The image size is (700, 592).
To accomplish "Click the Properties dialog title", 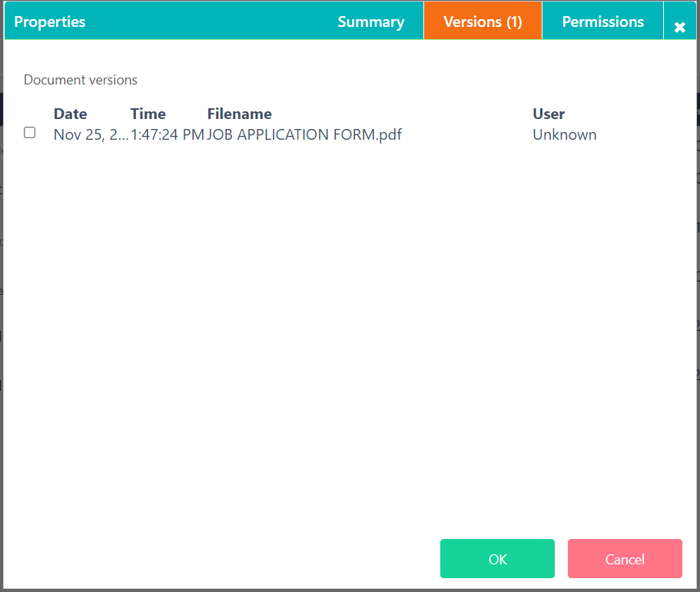I will pos(49,21).
